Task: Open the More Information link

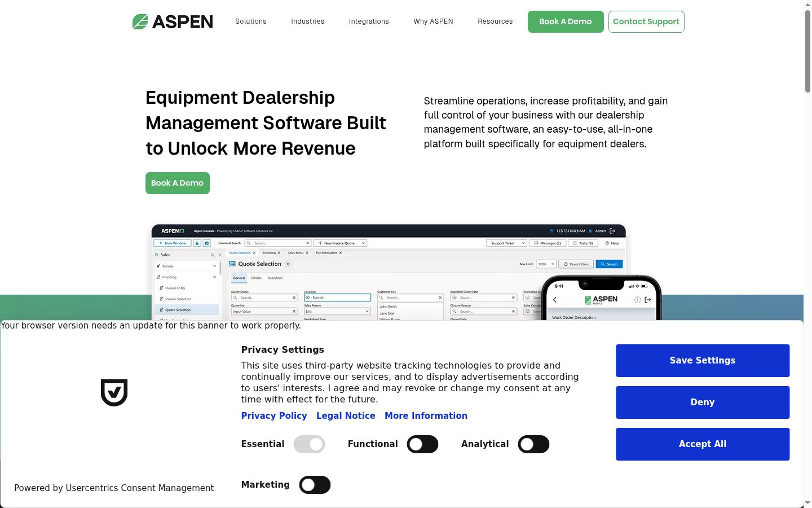Action: point(426,415)
